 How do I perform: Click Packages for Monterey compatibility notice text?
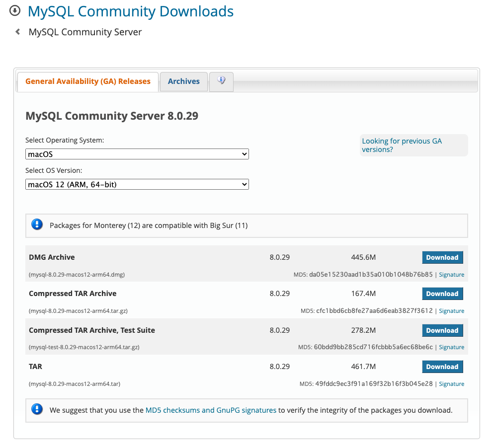pyautogui.click(x=149, y=225)
